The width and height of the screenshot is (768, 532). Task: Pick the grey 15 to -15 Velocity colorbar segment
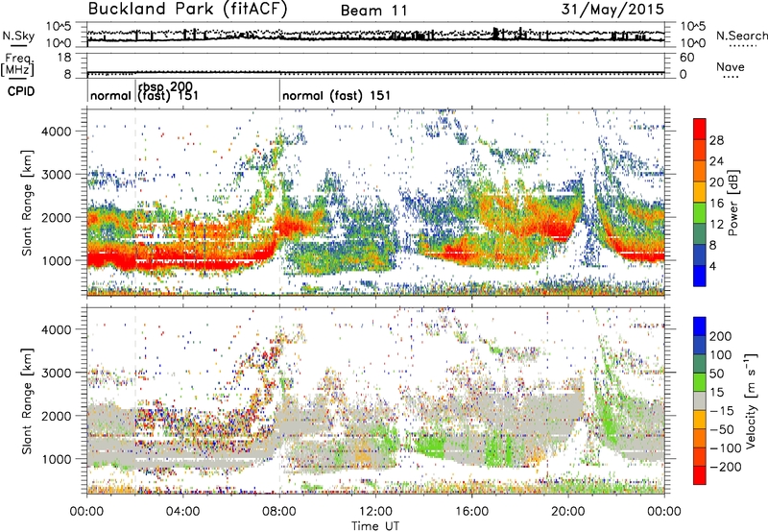click(x=700, y=401)
